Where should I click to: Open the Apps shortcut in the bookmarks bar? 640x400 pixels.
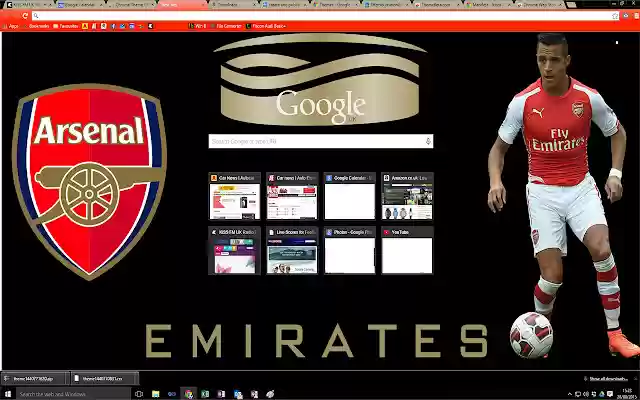pyautogui.click(x=10, y=26)
